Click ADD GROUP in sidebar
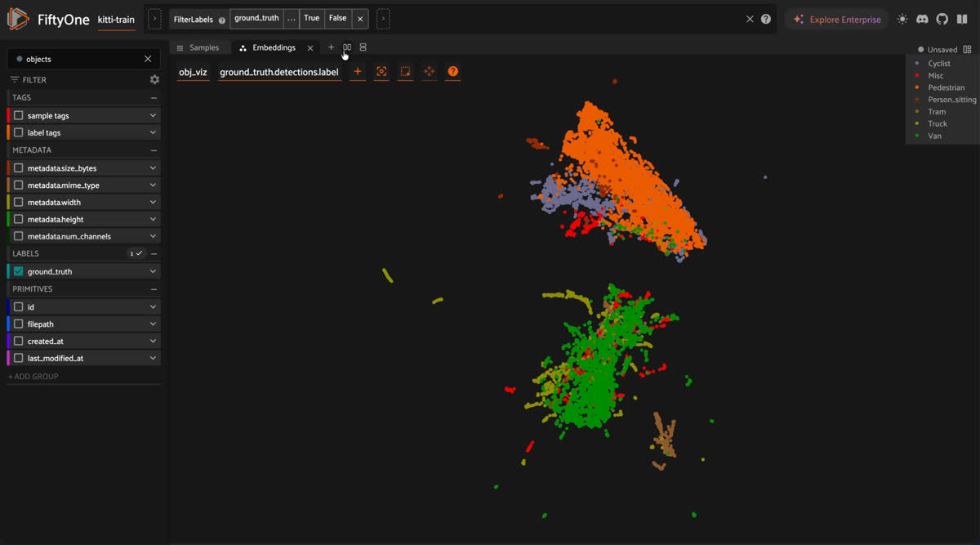The width and height of the screenshot is (980, 545). [33, 377]
